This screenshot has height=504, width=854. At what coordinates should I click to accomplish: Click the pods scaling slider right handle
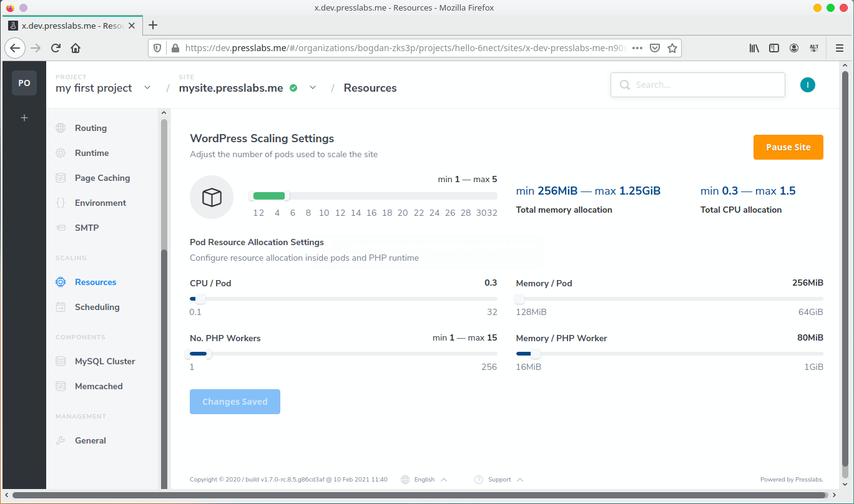(x=286, y=196)
